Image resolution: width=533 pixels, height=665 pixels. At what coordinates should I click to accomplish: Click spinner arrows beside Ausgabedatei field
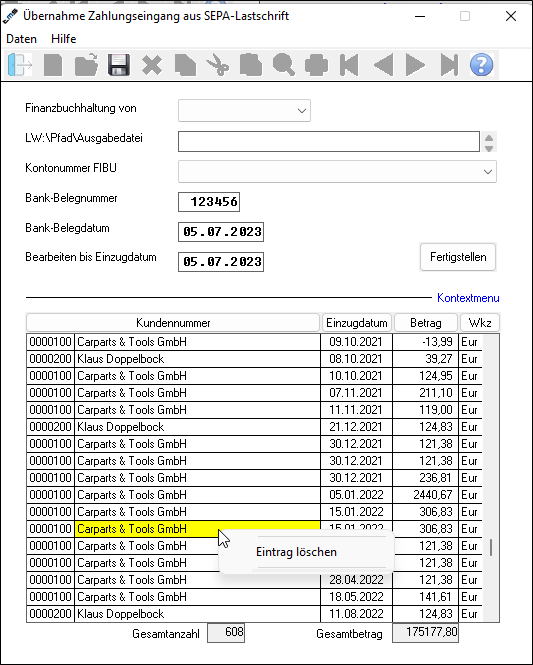click(x=489, y=142)
